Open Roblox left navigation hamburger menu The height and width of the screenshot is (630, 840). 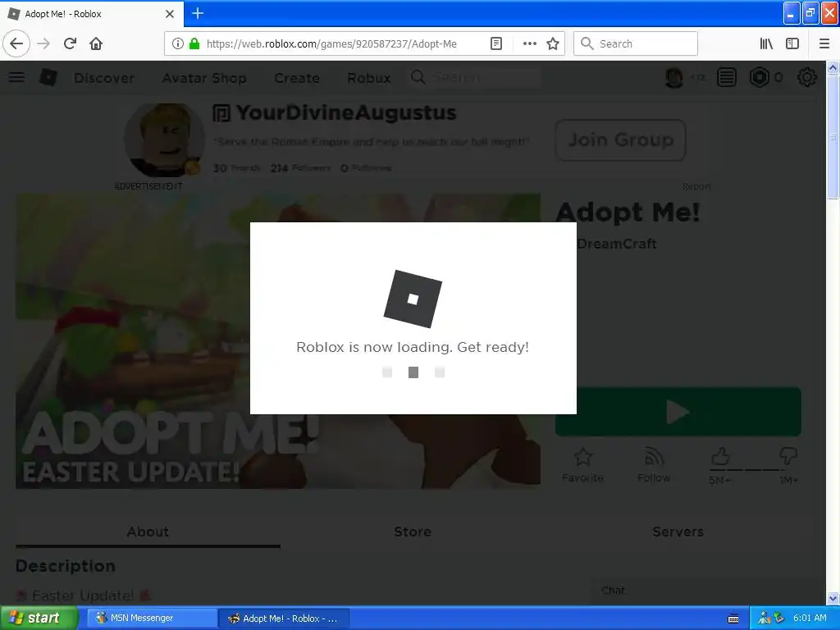click(16, 77)
